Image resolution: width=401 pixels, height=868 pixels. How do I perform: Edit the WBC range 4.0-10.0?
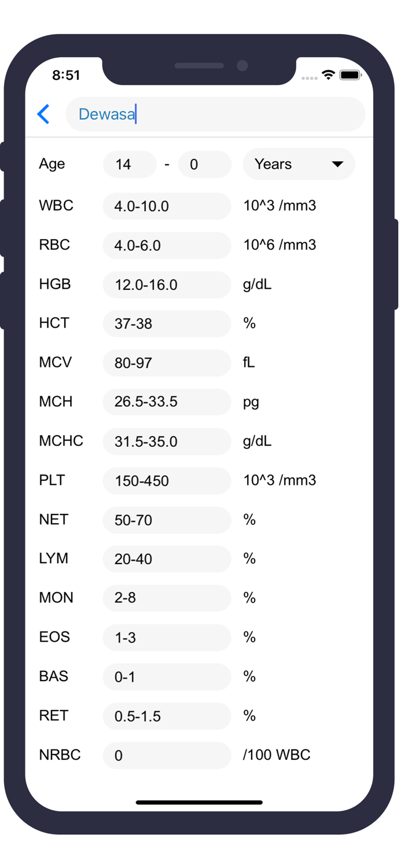pos(167,206)
